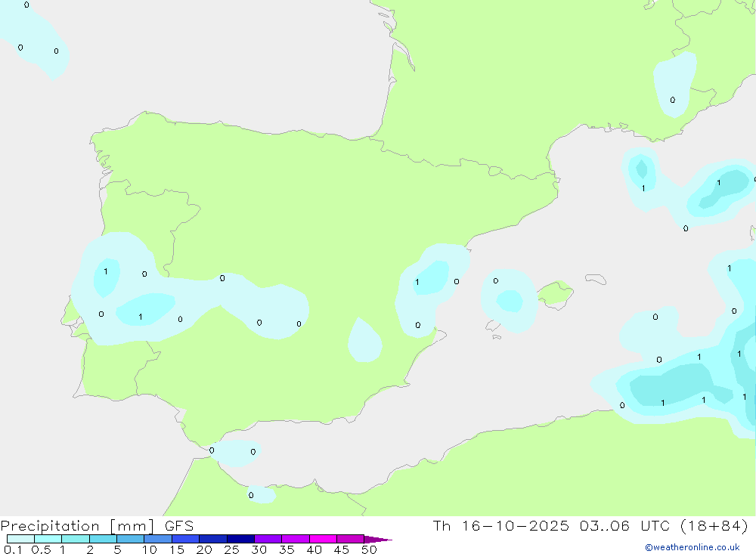
Task: Click the arrow tip at the legend's end
Action: pyautogui.click(x=378, y=539)
